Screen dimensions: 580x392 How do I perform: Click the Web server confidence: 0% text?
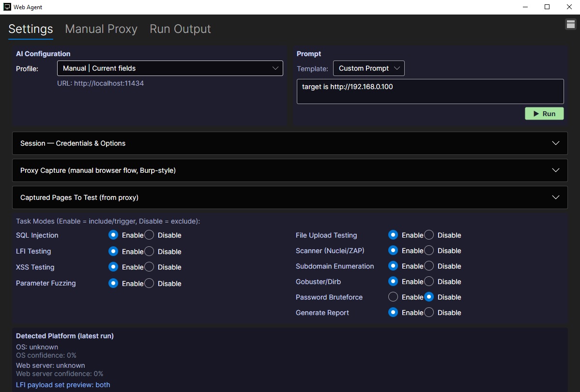[60, 374]
